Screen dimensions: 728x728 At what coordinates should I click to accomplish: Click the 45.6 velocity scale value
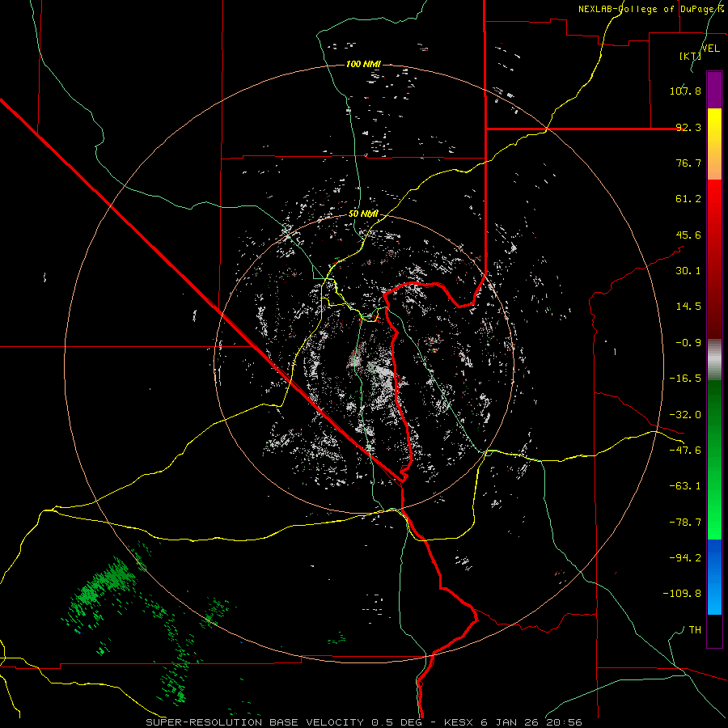coord(688,235)
